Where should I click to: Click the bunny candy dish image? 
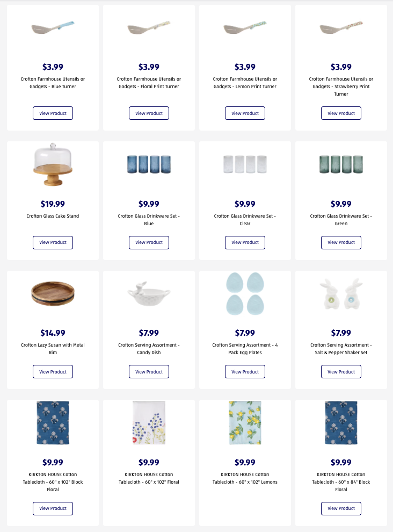149,293
